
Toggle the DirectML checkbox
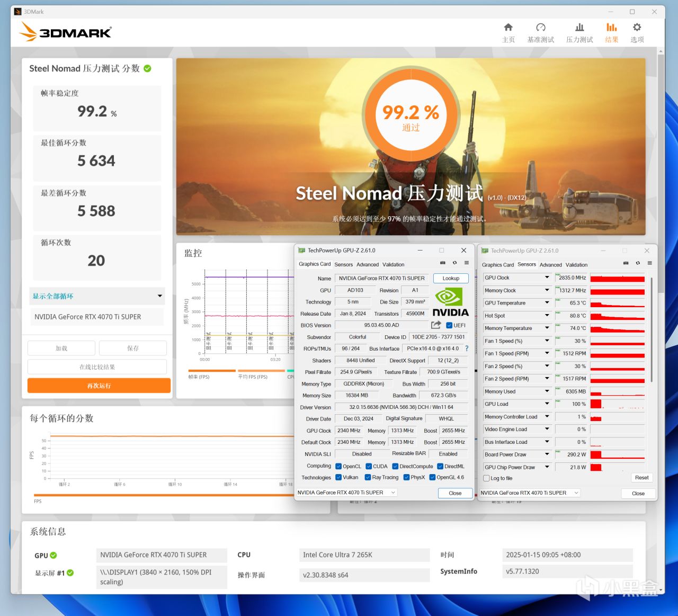click(x=440, y=467)
